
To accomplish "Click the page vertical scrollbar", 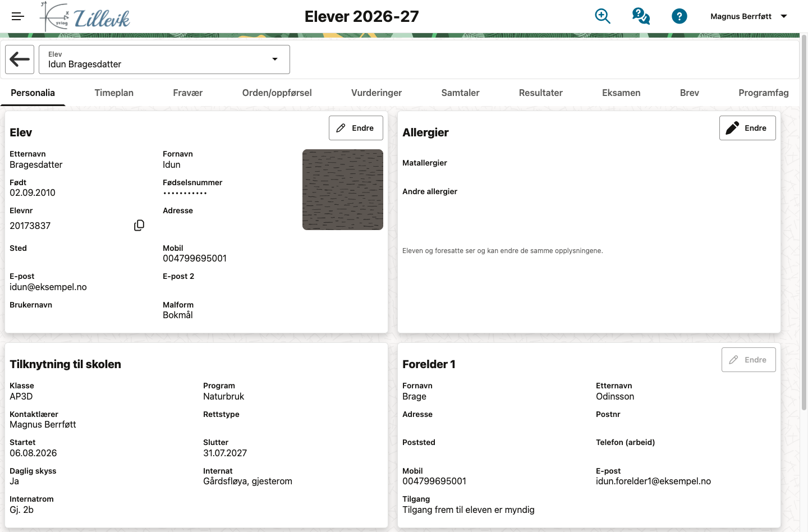I will point(804,222).
